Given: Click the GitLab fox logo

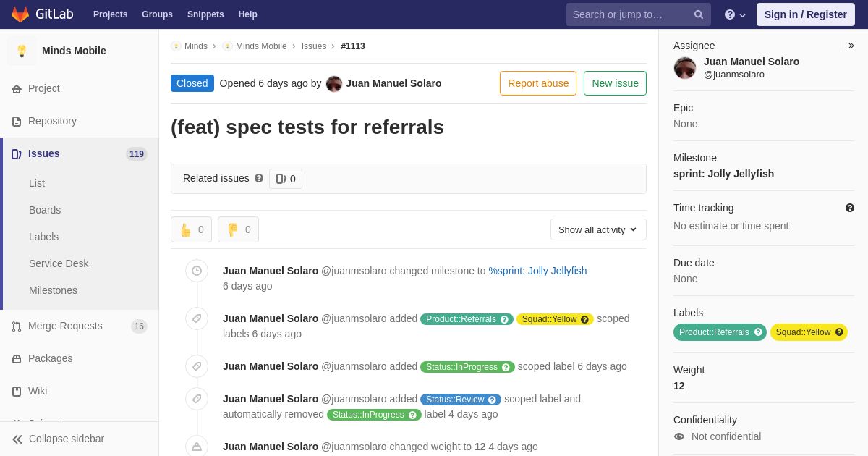Looking at the screenshot, I should pyautogui.click(x=20, y=14).
